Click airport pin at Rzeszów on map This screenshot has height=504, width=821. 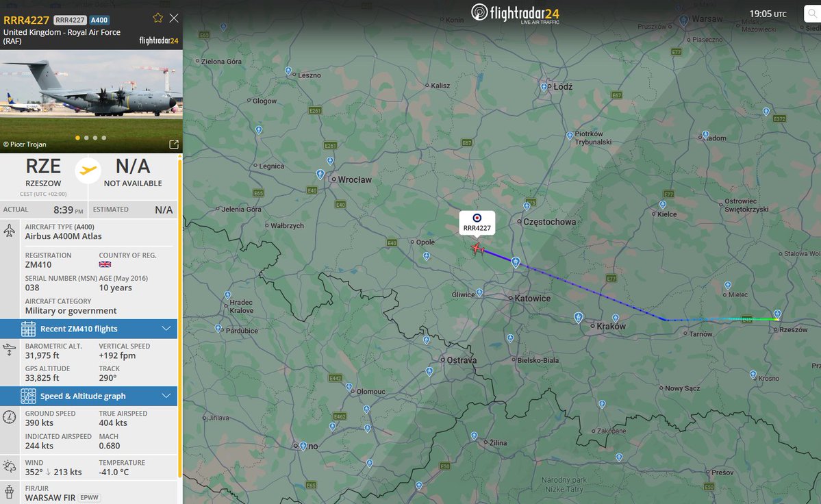(x=777, y=314)
